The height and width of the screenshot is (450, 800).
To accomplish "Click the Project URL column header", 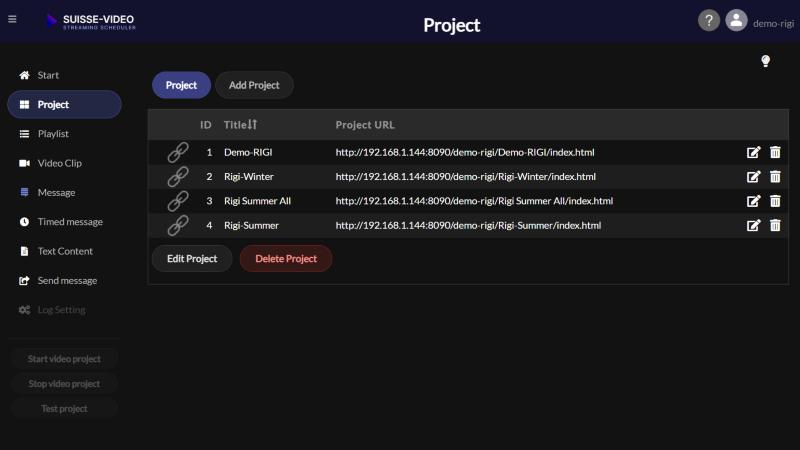I will 365,124.
